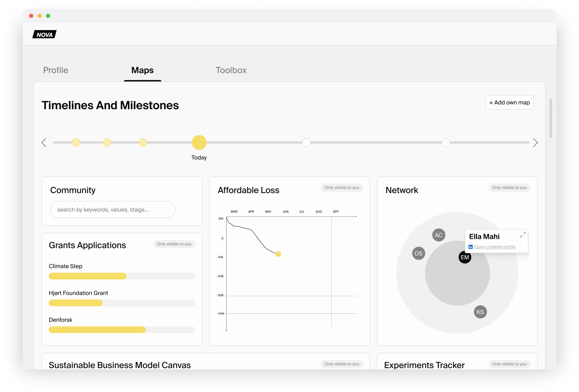Click the Hjørt Foundation Grant label
The width and height of the screenshot is (579, 392).
(x=78, y=293)
